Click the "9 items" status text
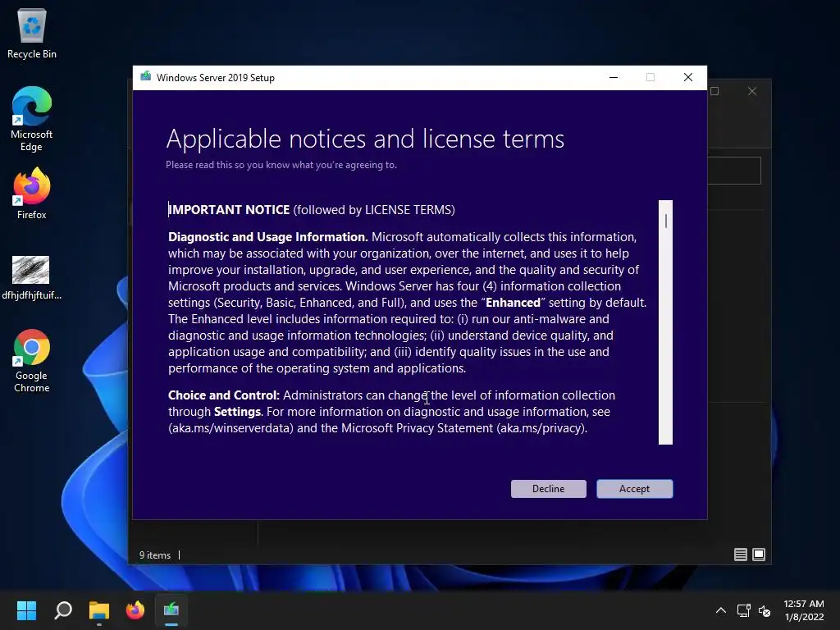The height and width of the screenshot is (630, 840). 155,555
